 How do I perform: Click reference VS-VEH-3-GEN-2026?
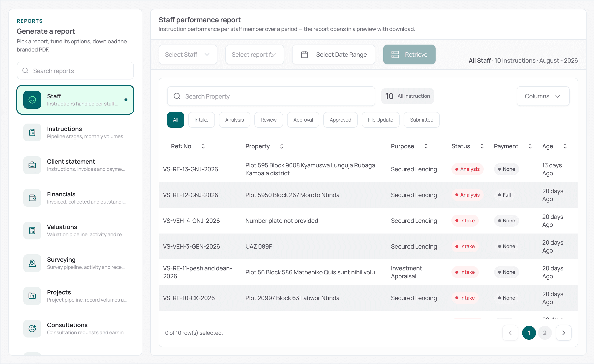(x=191, y=246)
